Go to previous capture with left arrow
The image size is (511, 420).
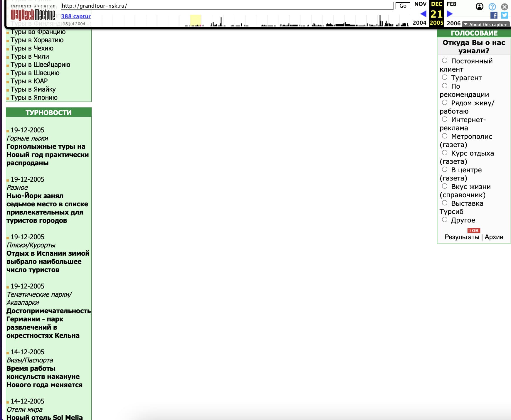(423, 14)
